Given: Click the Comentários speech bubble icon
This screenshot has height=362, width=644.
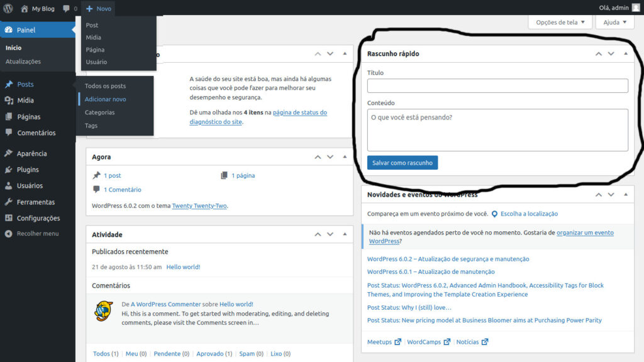Looking at the screenshot, I should click(10, 133).
